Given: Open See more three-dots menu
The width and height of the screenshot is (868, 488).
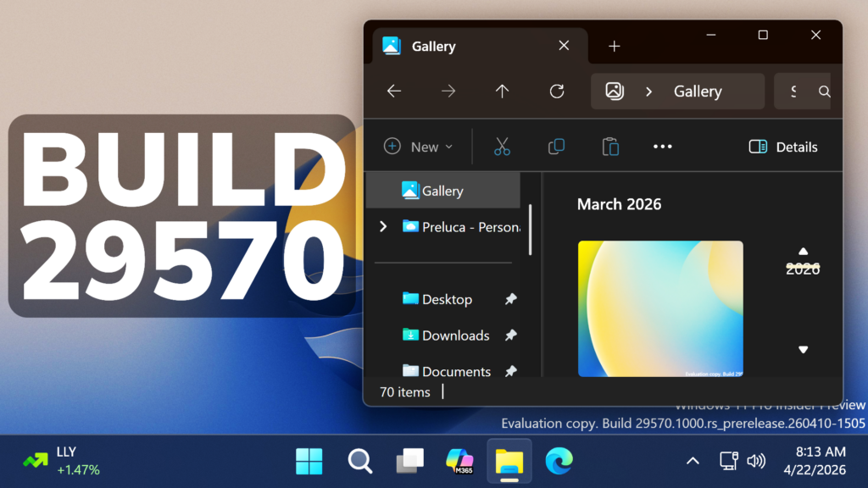Looking at the screenshot, I should pos(663,147).
